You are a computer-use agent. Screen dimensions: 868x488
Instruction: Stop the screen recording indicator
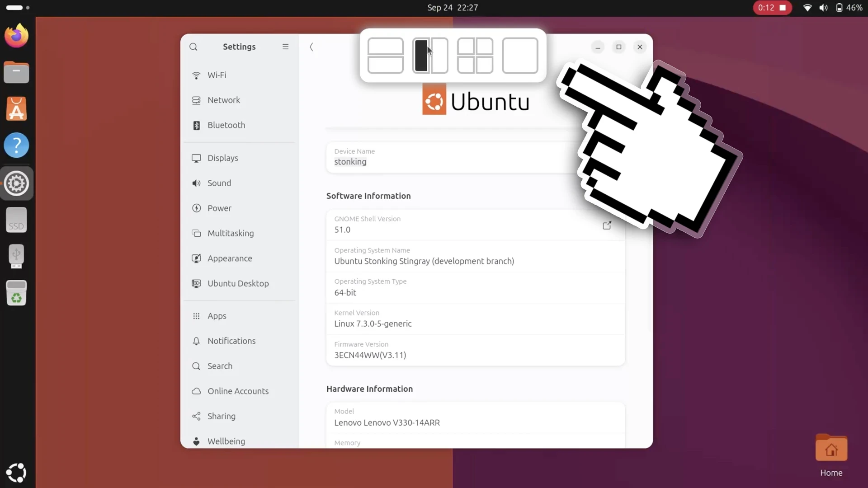(x=772, y=8)
